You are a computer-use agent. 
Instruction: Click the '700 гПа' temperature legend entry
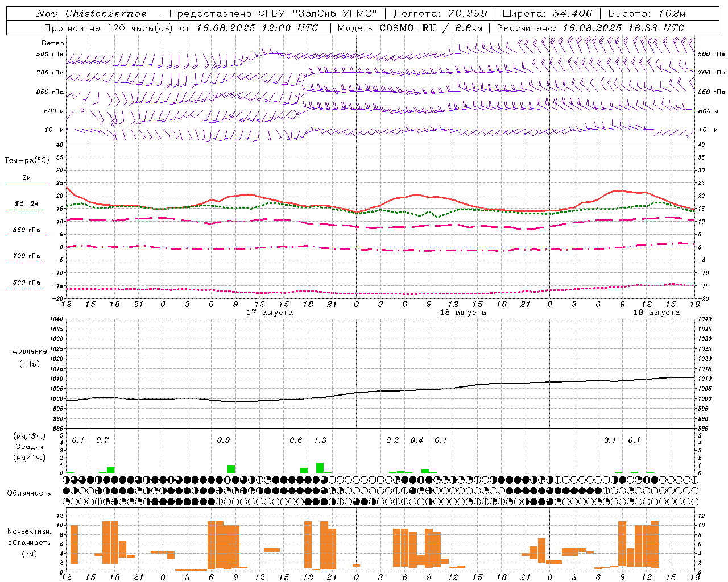click(26, 256)
